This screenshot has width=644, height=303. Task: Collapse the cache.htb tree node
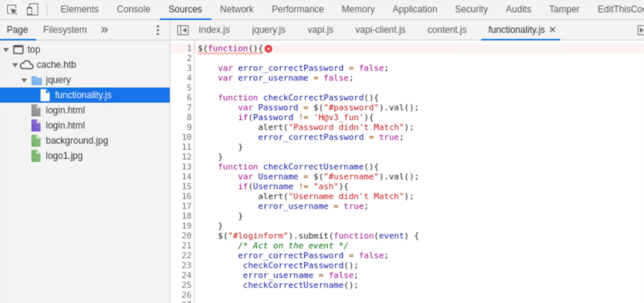15,65
